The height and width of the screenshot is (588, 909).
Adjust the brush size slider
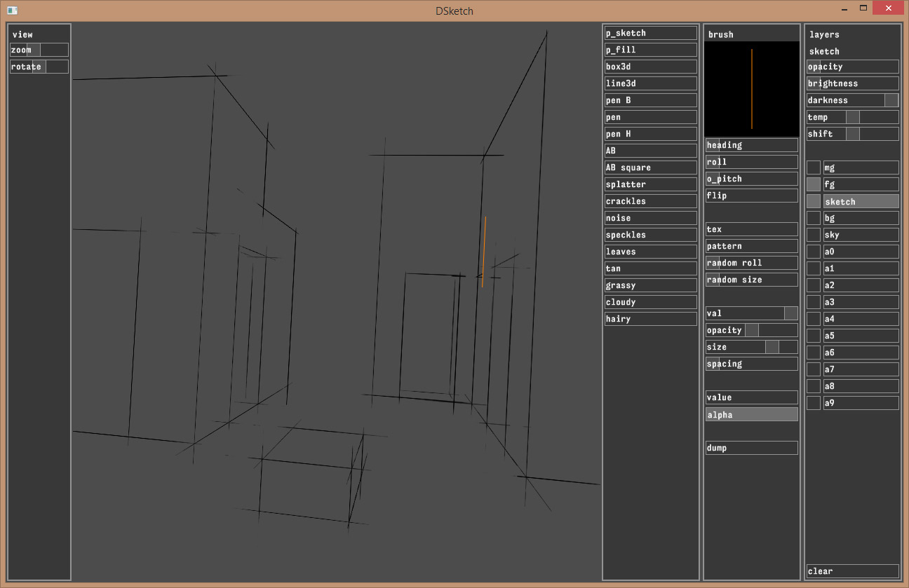pos(751,347)
